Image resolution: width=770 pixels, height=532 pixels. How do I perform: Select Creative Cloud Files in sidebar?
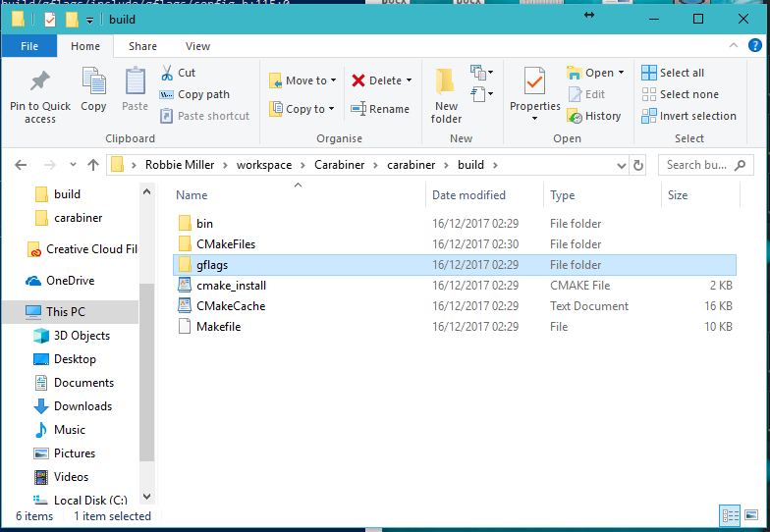click(x=82, y=249)
